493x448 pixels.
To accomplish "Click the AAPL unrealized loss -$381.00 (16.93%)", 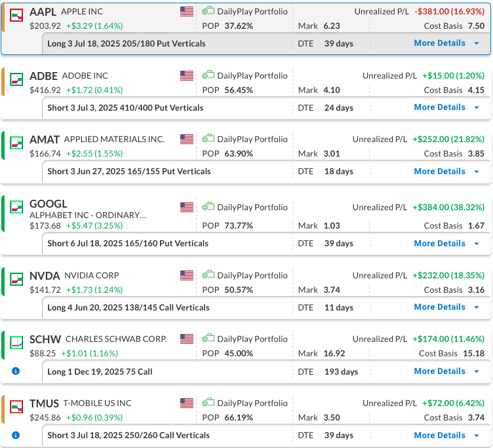I will tap(450, 12).
